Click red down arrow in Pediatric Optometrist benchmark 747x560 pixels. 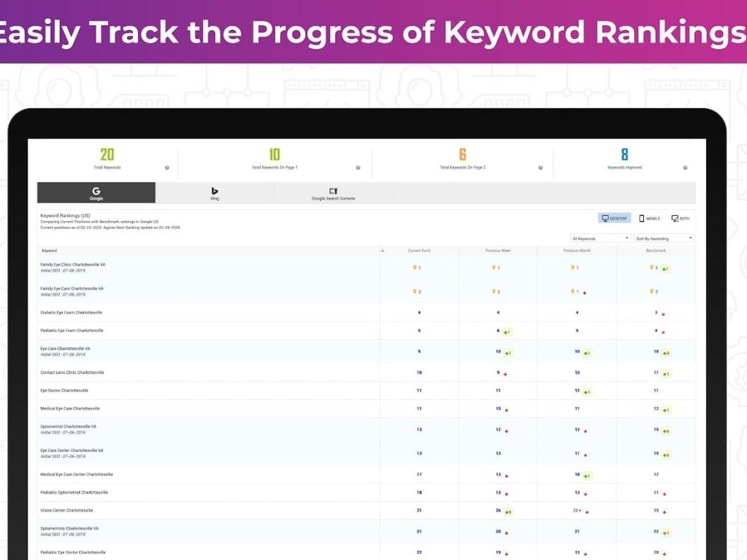tap(664, 494)
